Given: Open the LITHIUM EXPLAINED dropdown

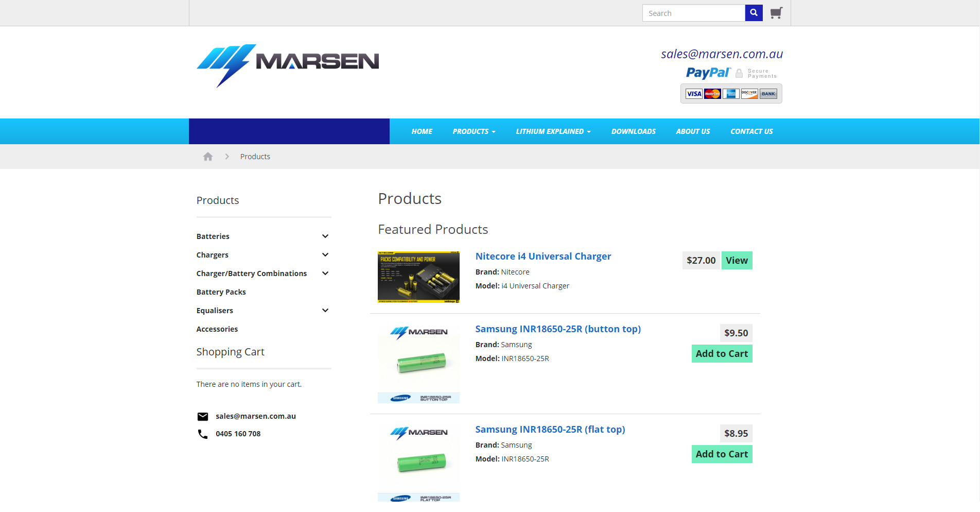Looking at the screenshot, I should coord(553,131).
